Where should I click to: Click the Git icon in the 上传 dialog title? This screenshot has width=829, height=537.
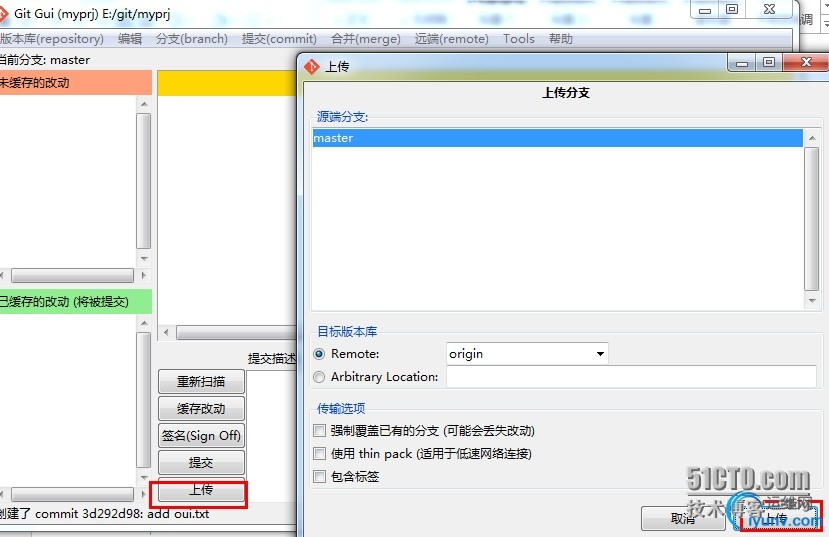[312, 67]
